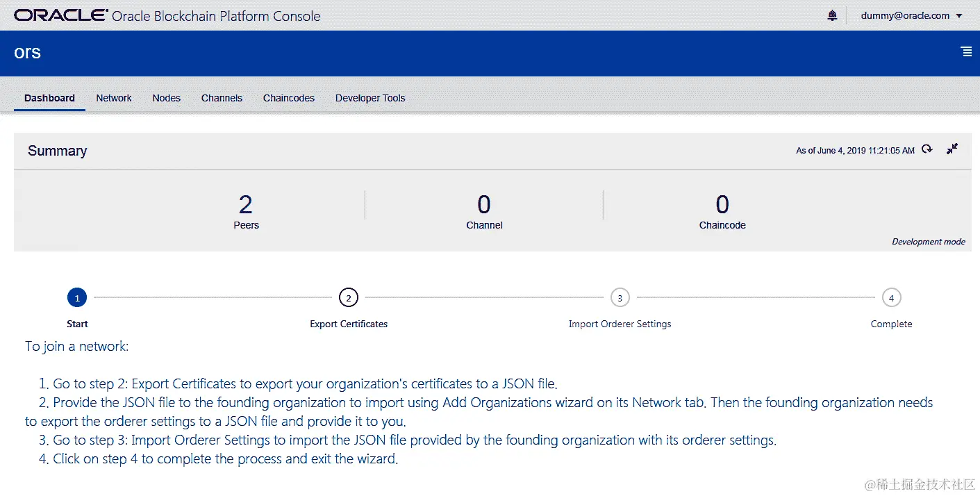Select wizard step 4 circle
The height and width of the screenshot is (496, 980).
(891, 298)
